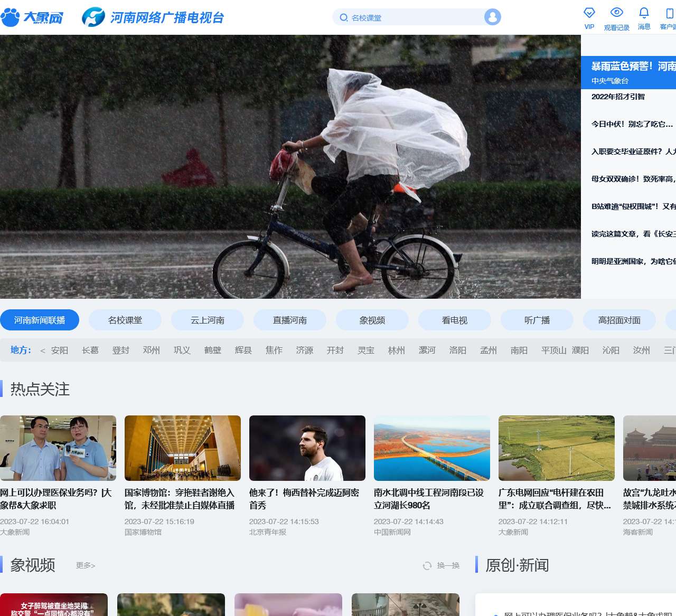This screenshot has width=676, height=616.
Task: Open the 消息 bell icon
Action: pyautogui.click(x=644, y=12)
